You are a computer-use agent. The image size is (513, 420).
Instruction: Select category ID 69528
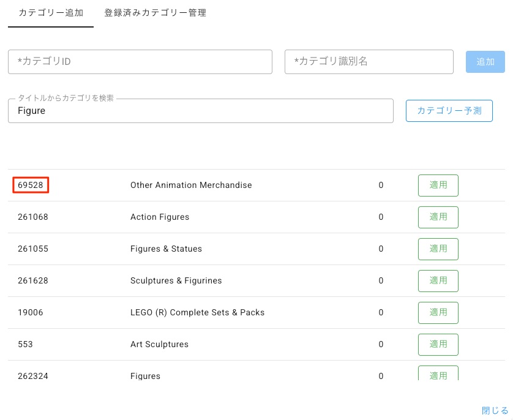[31, 185]
